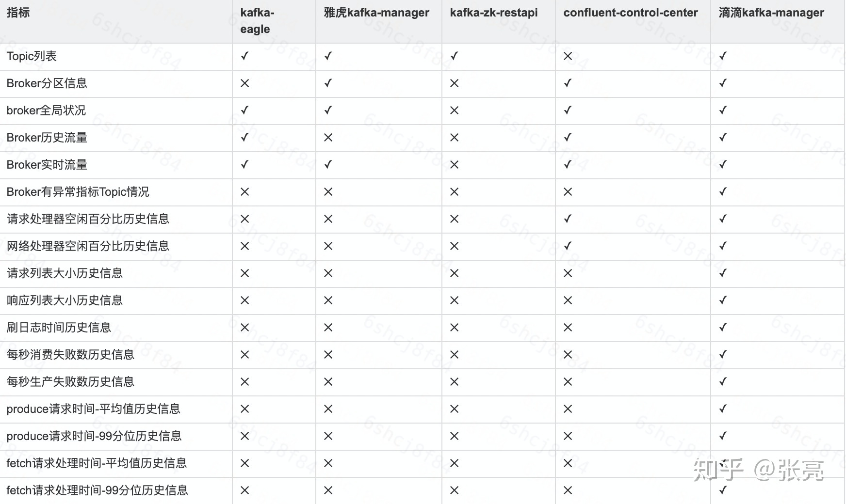
Task: Select the produce请求时间-99分位历史信息 row label
Action: [x=94, y=436]
